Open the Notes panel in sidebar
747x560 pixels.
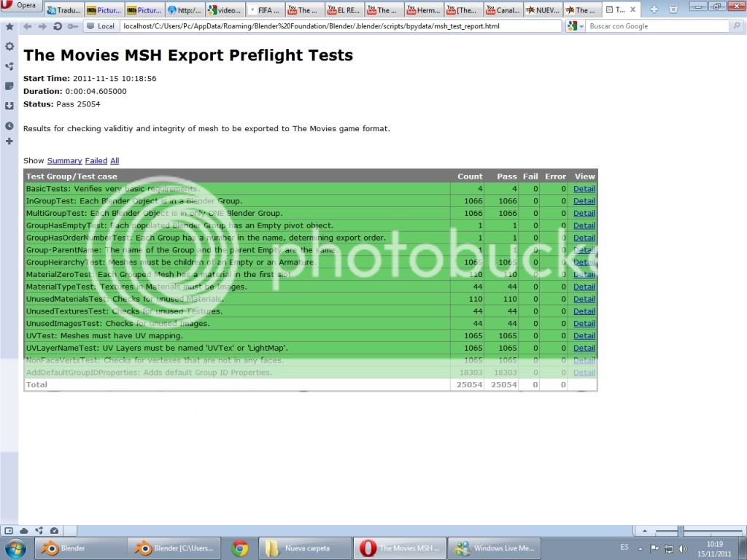click(x=9, y=86)
